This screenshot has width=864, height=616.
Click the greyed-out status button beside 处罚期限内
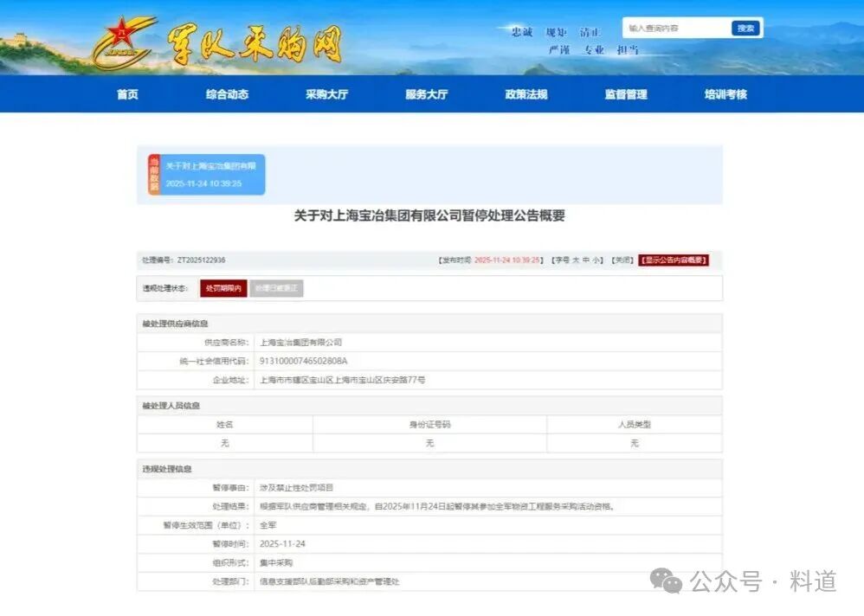pyautogui.click(x=277, y=288)
